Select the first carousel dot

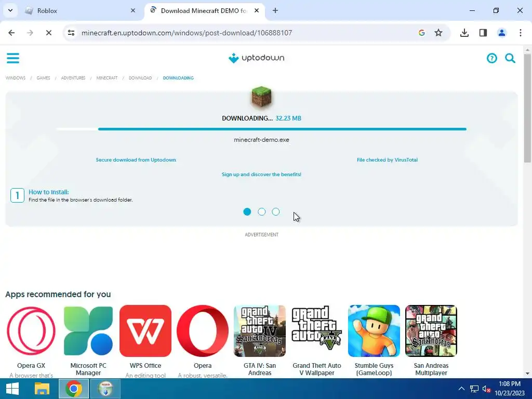pyautogui.click(x=247, y=212)
